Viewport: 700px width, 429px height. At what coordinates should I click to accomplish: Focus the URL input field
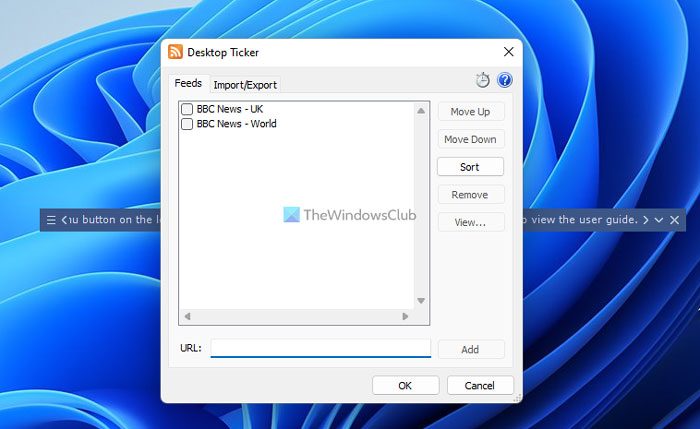[x=321, y=348]
